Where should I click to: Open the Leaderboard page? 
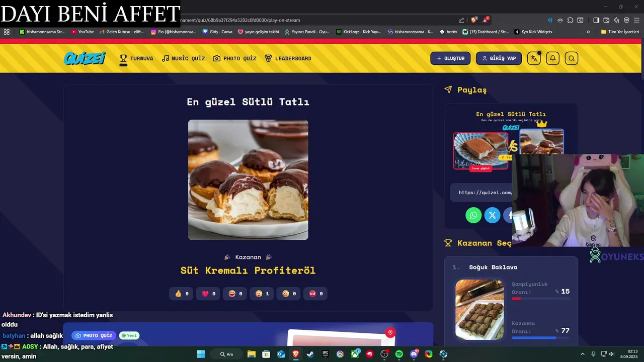(288, 58)
